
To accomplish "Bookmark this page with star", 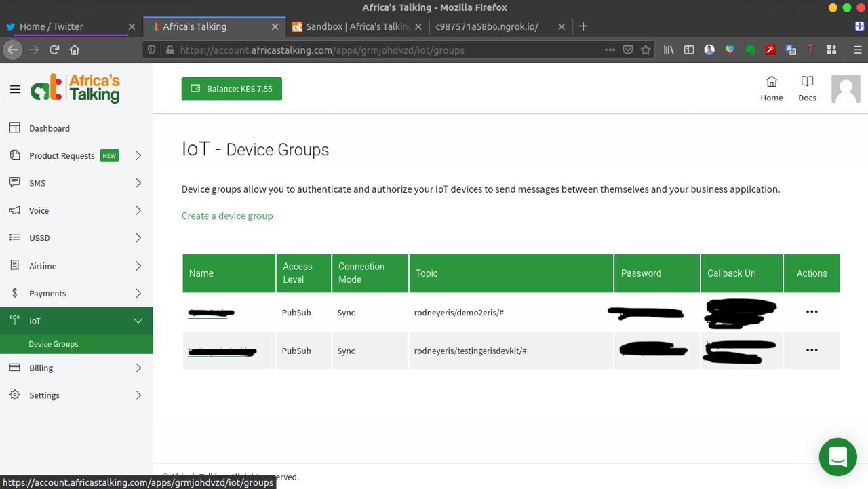I will click(x=646, y=50).
